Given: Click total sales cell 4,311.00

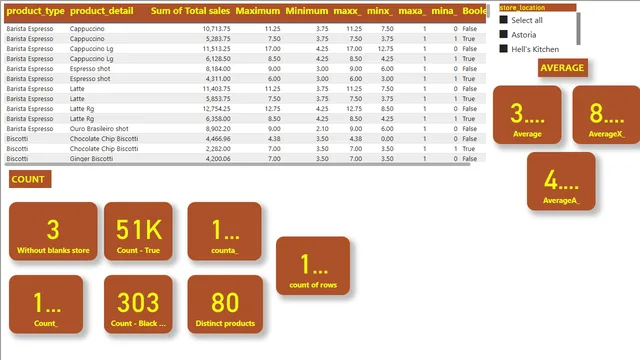Looking at the screenshot, I should (218, 79).
